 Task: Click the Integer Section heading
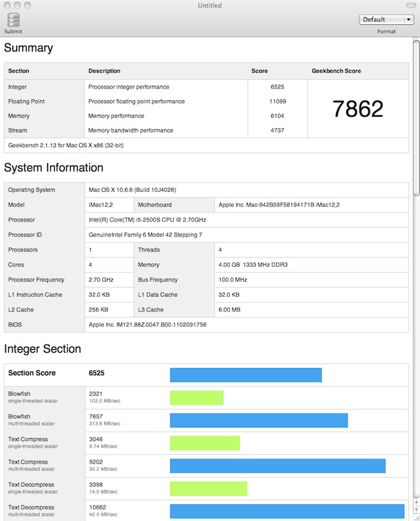click(x=43, y=349)
